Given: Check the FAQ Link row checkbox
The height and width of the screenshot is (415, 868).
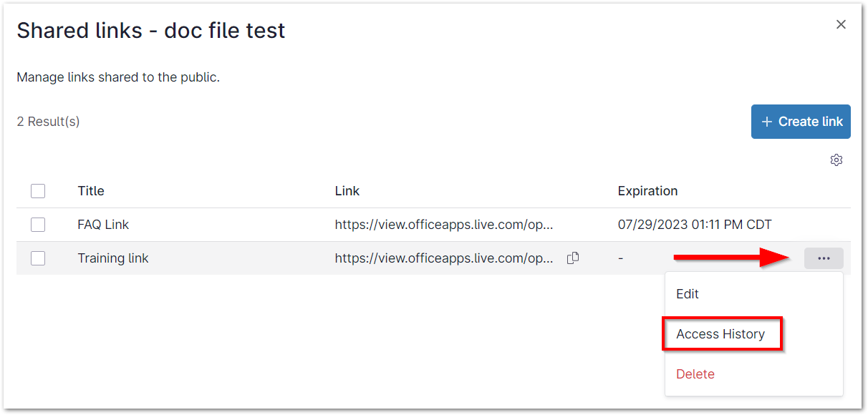Looking at the screenshot, I should tap(38, 225).
